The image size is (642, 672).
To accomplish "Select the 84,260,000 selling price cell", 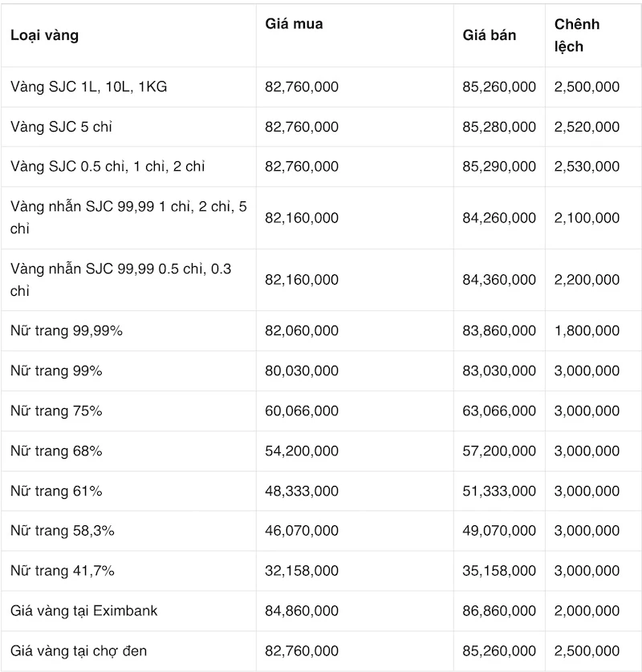I will tap(499, 218).
